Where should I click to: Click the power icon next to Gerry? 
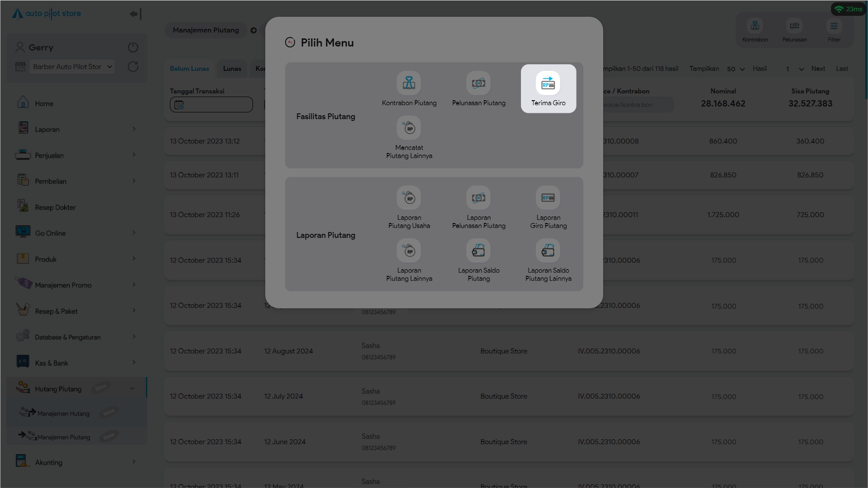click(x=133, y=47)
